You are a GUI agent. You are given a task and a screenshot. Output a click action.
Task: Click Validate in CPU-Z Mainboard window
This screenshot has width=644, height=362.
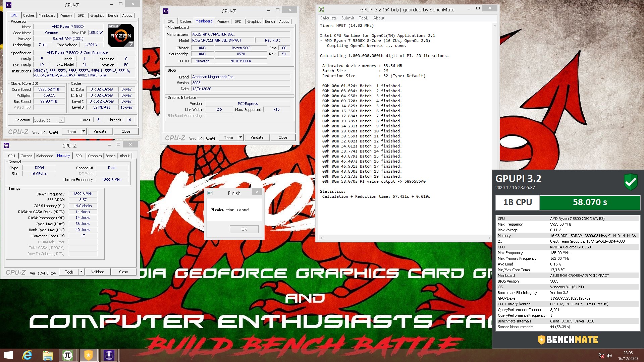[257, 137]
